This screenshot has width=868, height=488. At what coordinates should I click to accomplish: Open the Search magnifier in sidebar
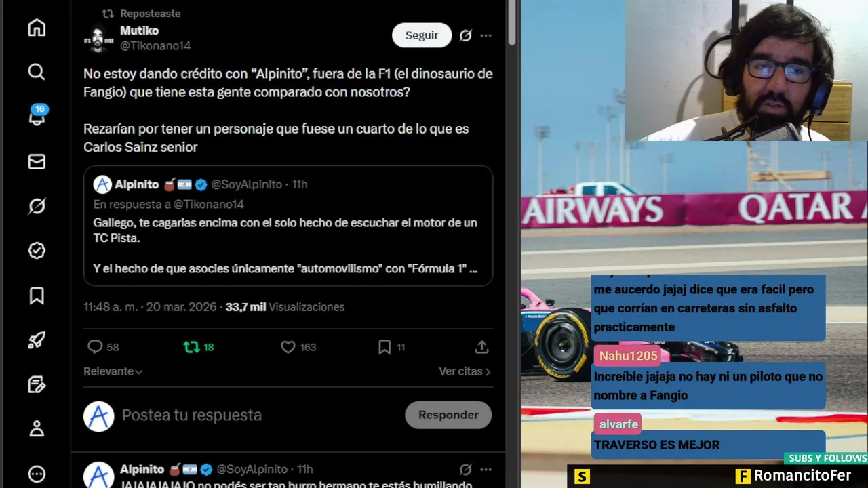tap(37, 72)
